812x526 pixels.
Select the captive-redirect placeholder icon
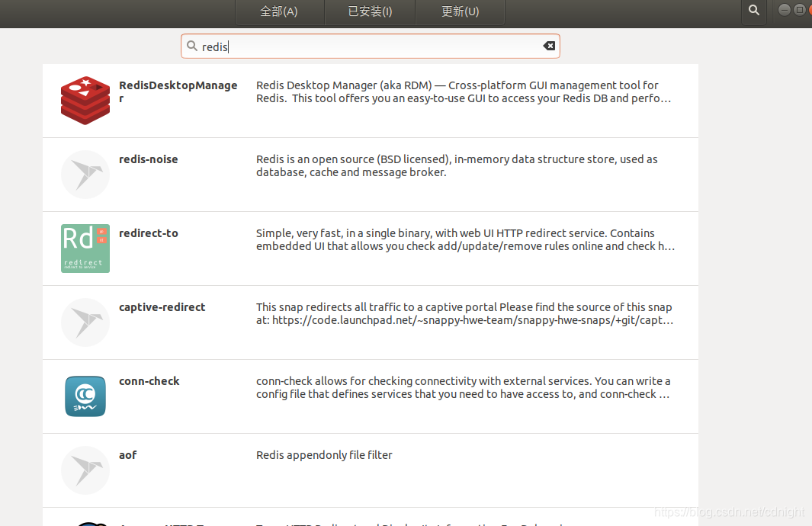(x=85, y=322)
